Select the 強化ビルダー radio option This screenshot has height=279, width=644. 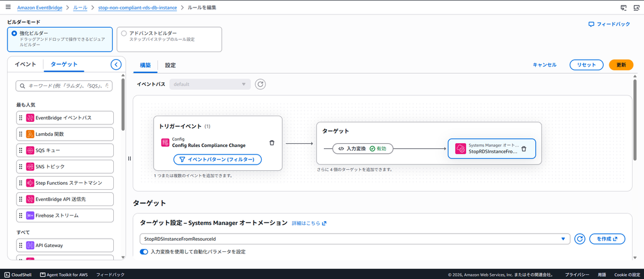pos(15,33)
